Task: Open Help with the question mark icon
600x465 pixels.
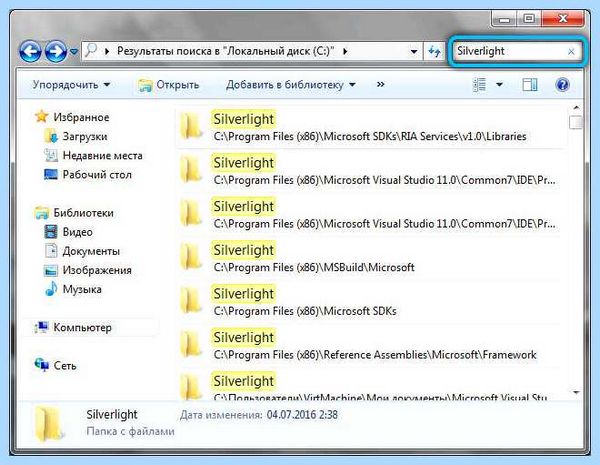Action: 562,85
